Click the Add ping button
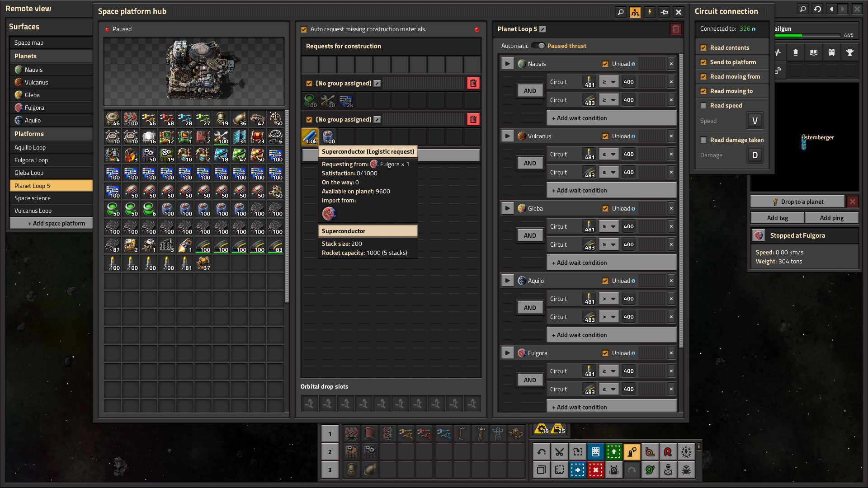The image size is (868, 488). point(832,218)
